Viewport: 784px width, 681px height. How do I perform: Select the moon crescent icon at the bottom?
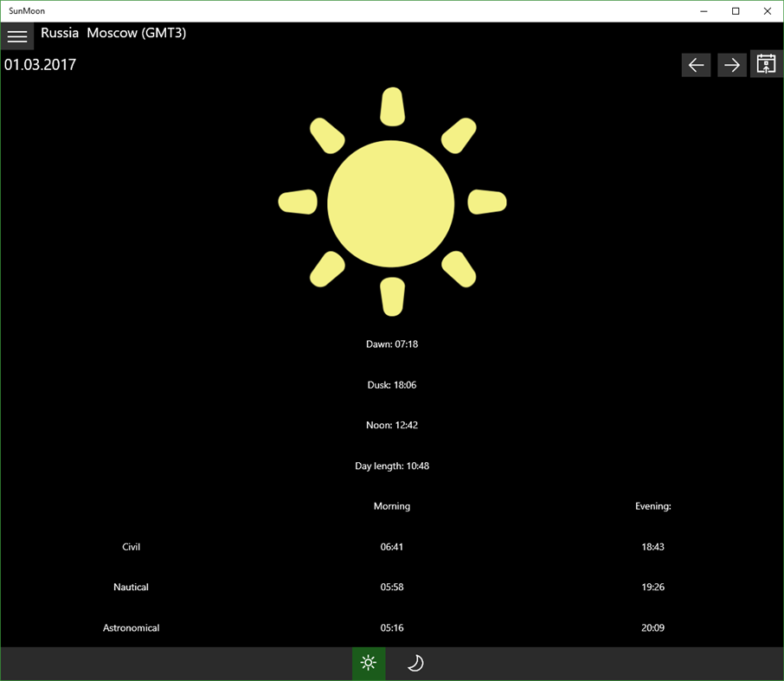pos(414,663)
